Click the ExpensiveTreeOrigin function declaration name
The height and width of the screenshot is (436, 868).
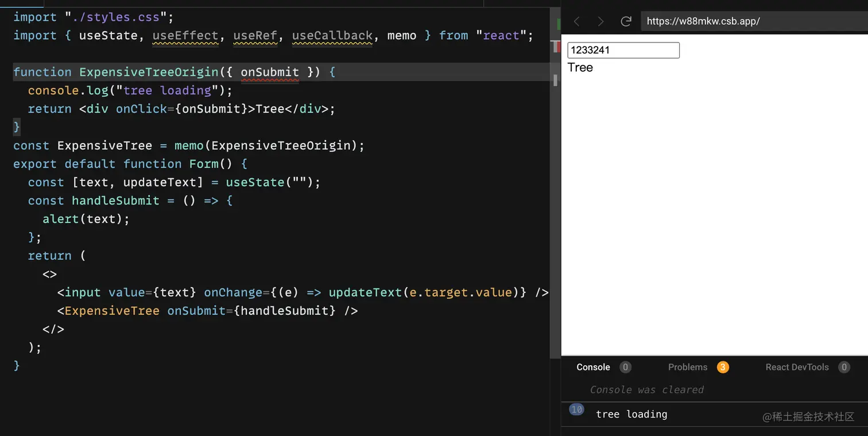149,72
